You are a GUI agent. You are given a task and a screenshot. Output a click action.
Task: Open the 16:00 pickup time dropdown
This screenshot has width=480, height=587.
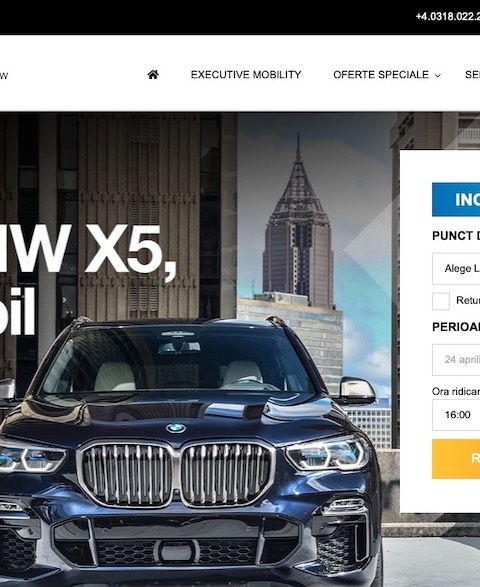(x=456, y=415)
